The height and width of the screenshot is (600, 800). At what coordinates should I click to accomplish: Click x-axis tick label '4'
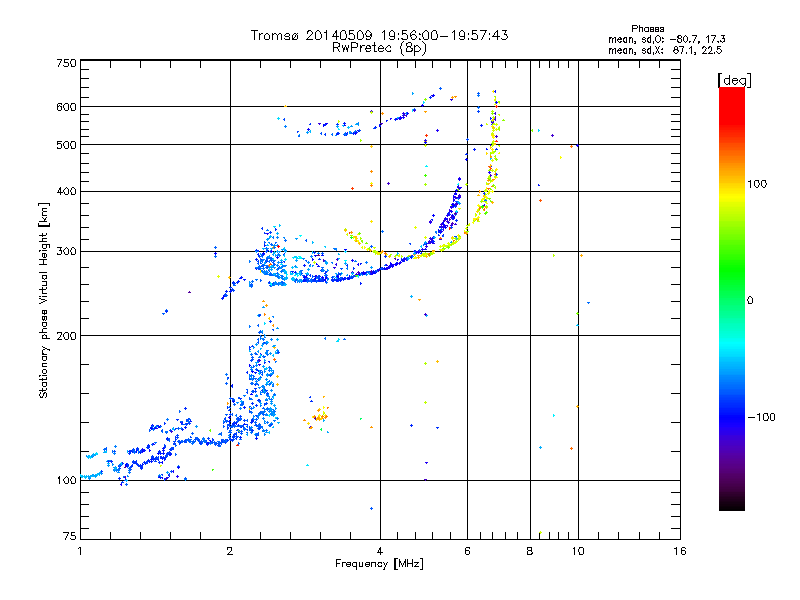[x=380, y=551]
